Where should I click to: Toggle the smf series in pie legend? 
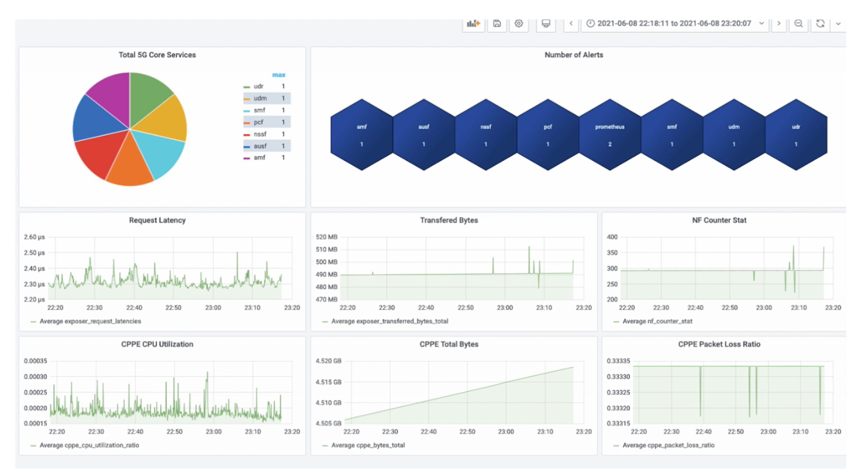tap(259, 110)
